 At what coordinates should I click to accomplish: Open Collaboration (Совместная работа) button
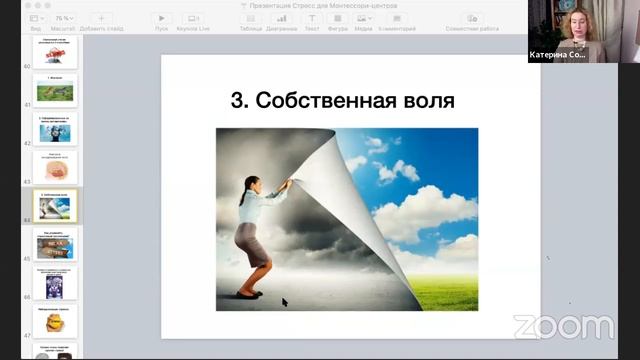tap(472, 19)
